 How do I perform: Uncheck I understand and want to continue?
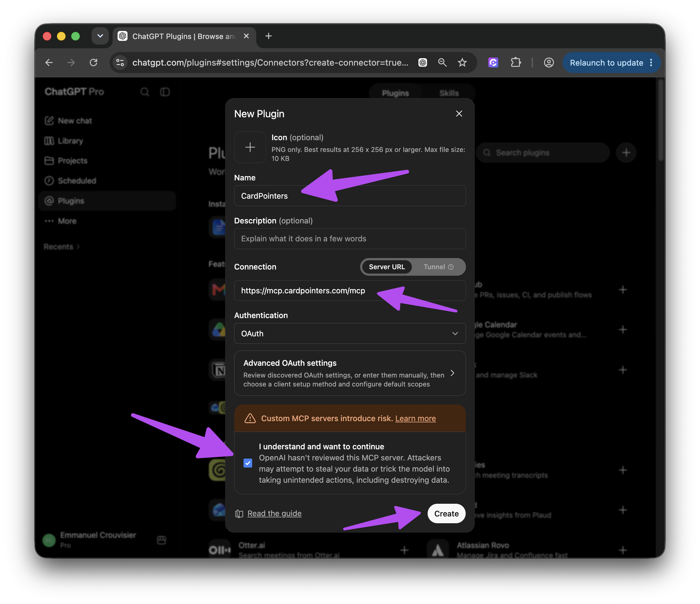[248, 463]
